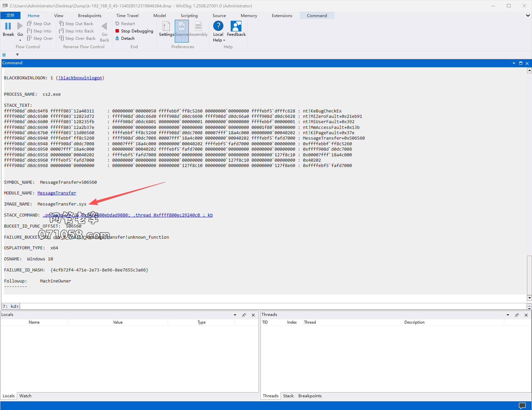Switch to the Watch tab

tap(25, 396)
